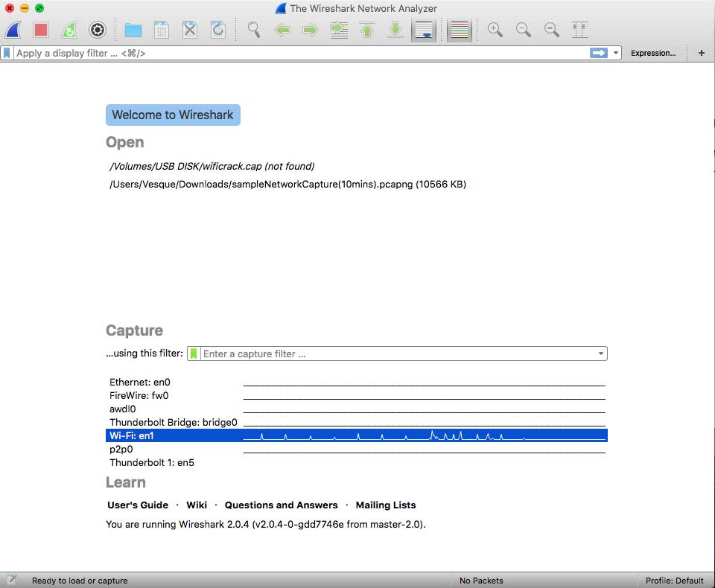Image resolution: width=715 pixels, height=588 pixels.
Task: Open the Wiki link
Action: click(197, 505)
